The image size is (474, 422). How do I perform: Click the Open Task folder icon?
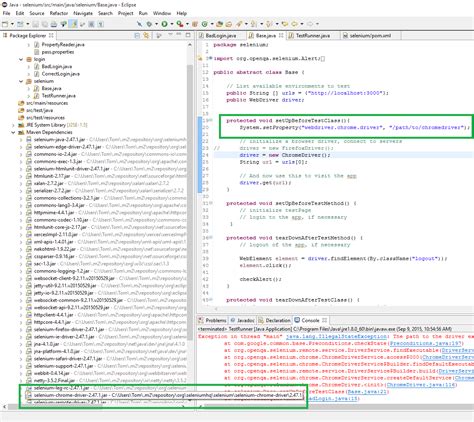click(229, 24)
